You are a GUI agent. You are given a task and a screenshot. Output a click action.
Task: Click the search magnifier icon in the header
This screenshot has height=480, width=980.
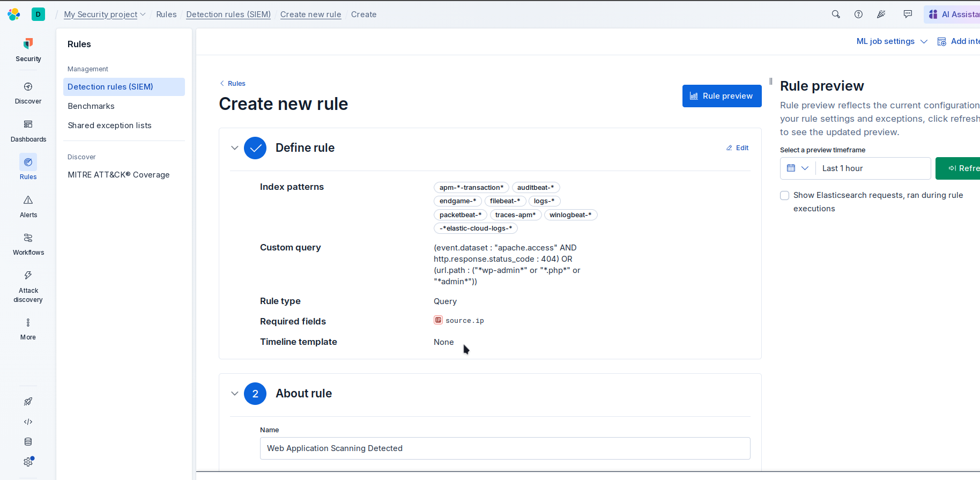tap(836, 14)
